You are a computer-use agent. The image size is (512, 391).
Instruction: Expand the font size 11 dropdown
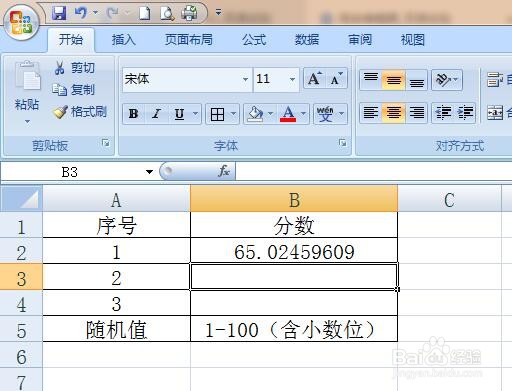[292, 79]
